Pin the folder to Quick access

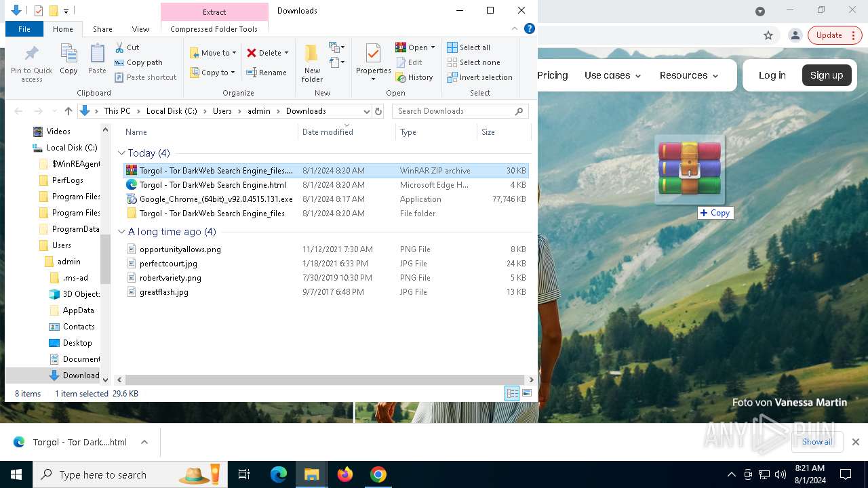[31, 63]
